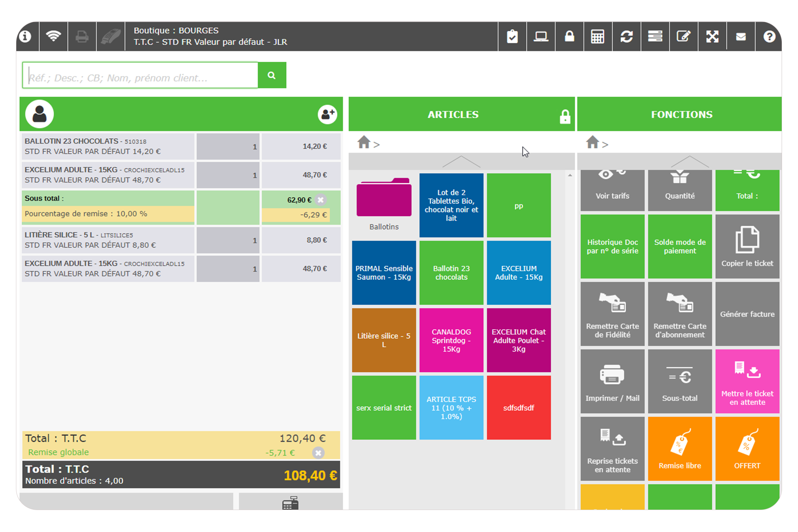
Task: Go to articles home breadcrumb
Action: click(364, 143)
